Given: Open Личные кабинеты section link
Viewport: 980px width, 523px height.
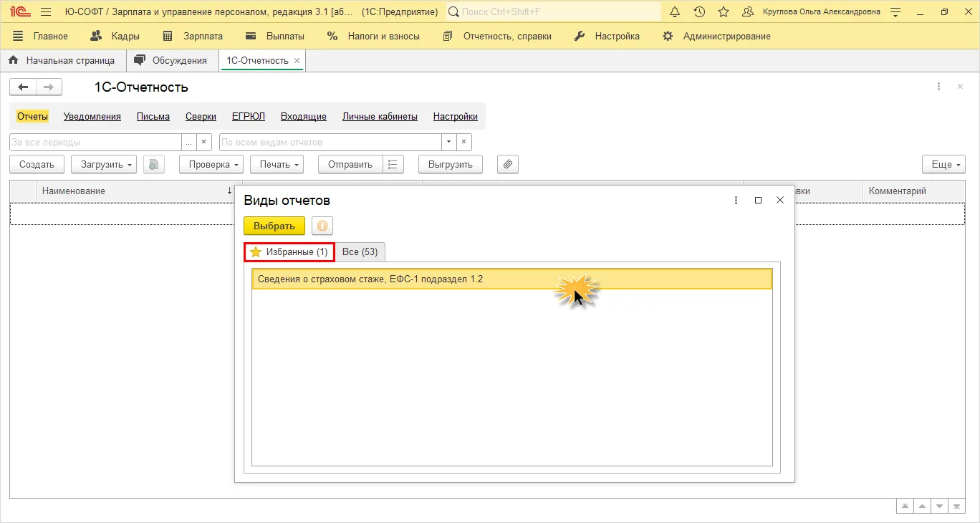Looking at the screenshot, I should (380, 116).
